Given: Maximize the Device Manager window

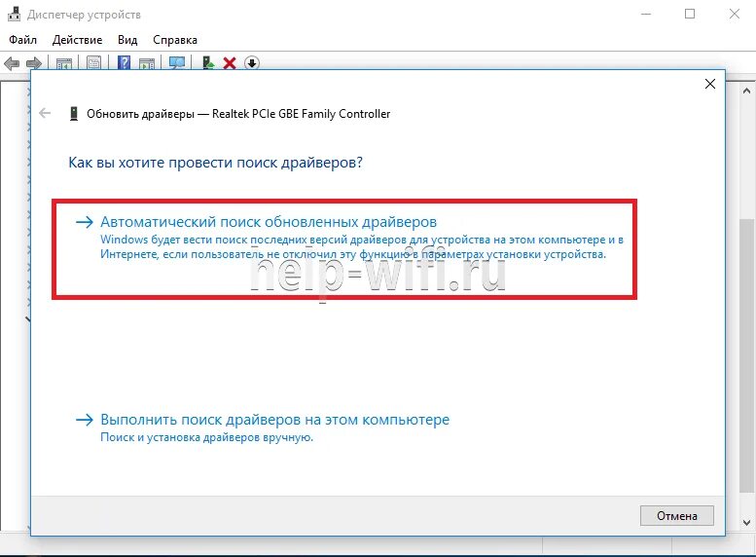Looking at the screenshot, I should point(690,14).
